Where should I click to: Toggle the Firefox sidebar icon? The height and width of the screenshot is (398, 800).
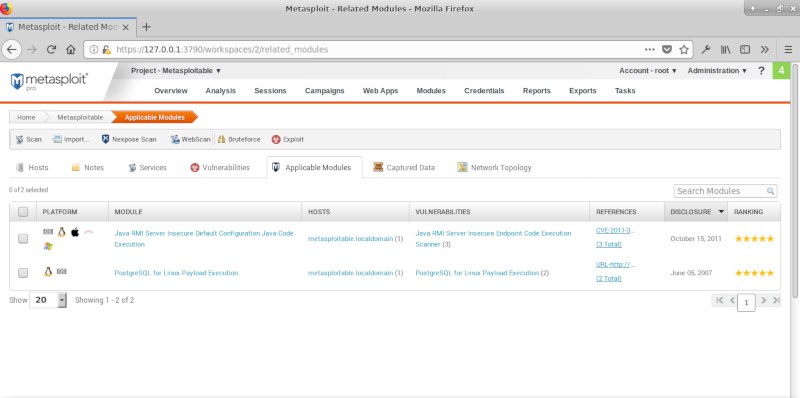coord(745,49)
